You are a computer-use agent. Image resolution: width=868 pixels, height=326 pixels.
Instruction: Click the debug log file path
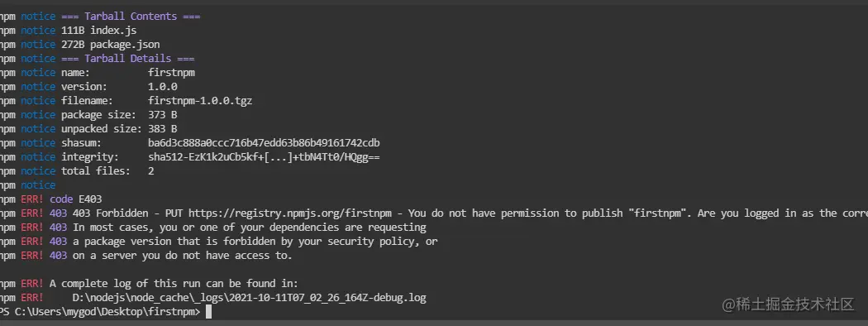pos(249,298)
